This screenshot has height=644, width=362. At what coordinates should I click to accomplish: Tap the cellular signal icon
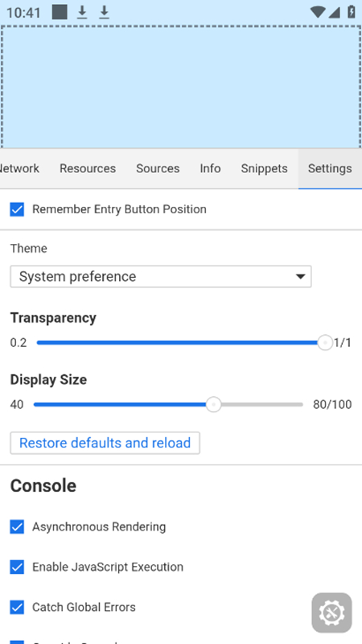coord(334,12)
